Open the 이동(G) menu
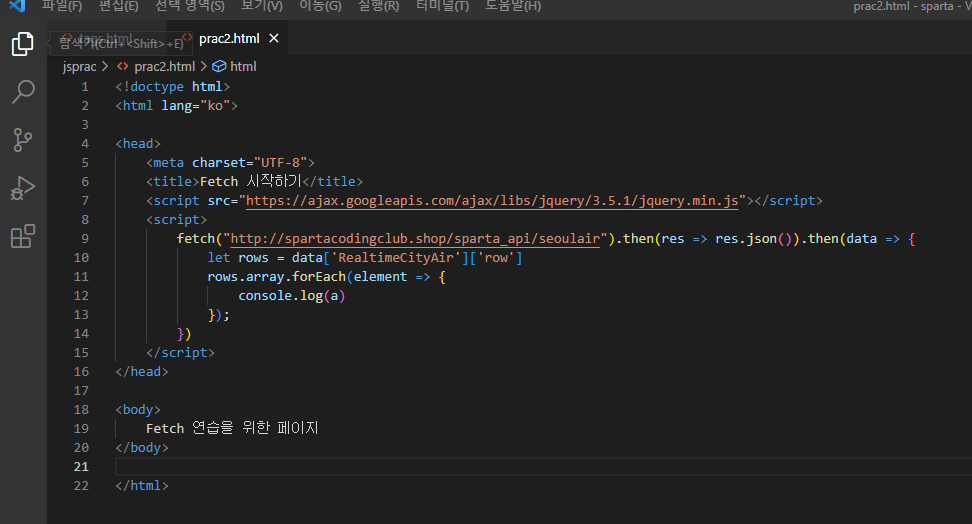This screenshot has height=524, width=972. tap(320, 6)
